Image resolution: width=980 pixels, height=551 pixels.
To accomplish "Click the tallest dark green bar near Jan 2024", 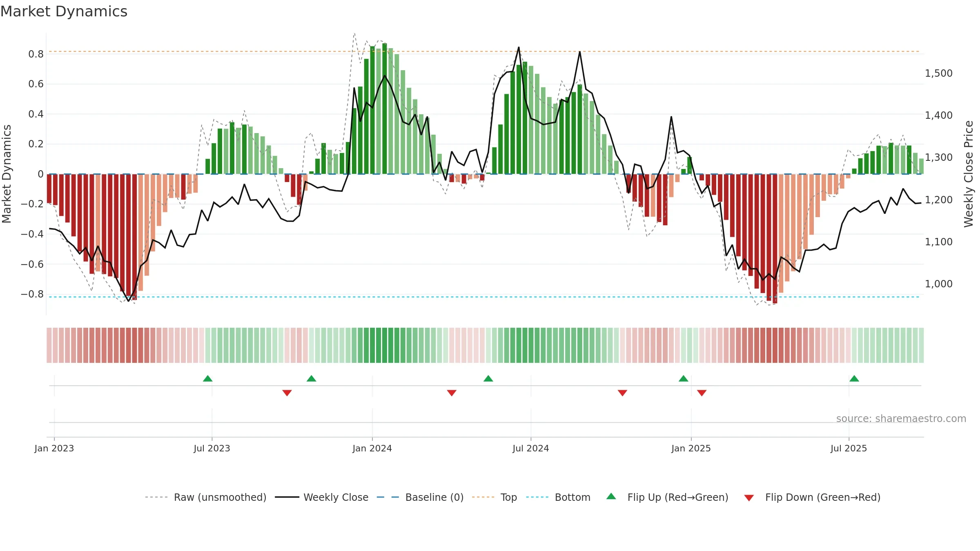I will [x=385, y=109].
